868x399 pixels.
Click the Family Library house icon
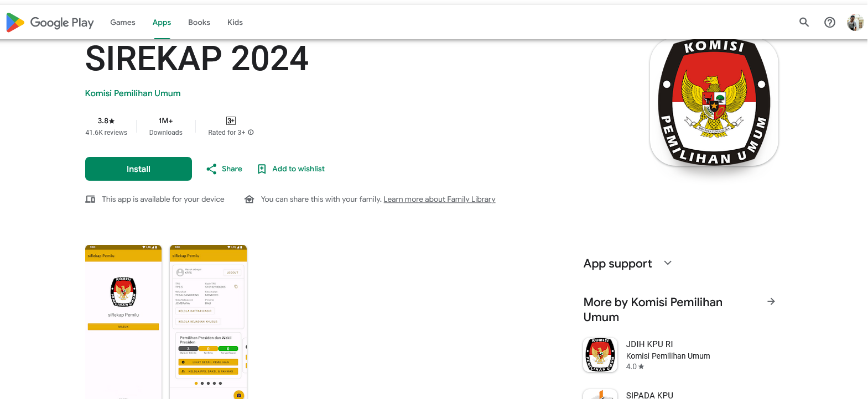point(249,199)
